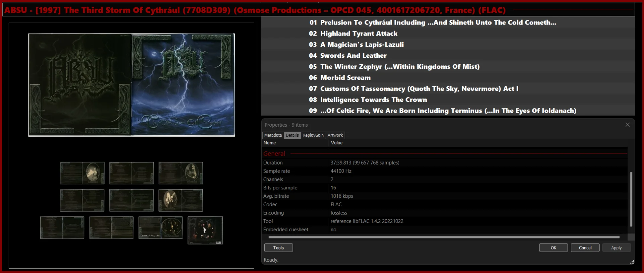
Task: Click the album title header text
Action: (x=255, y=10)
